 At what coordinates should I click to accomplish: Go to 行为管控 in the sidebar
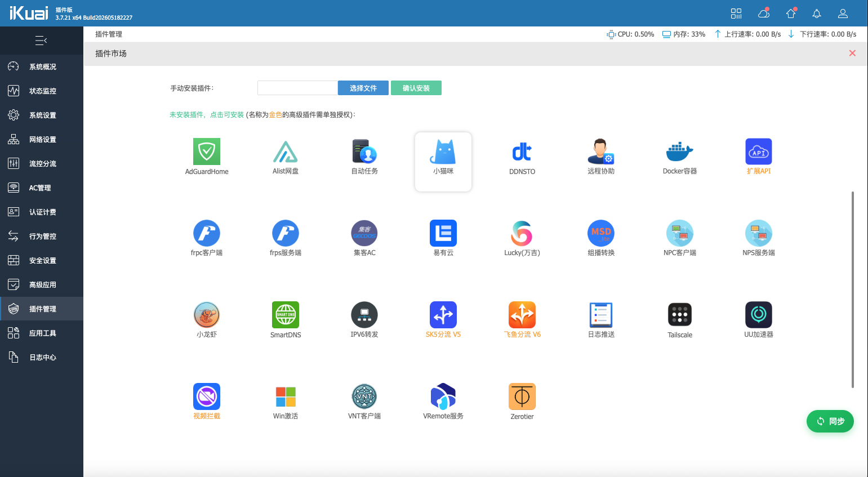(42, 236)
